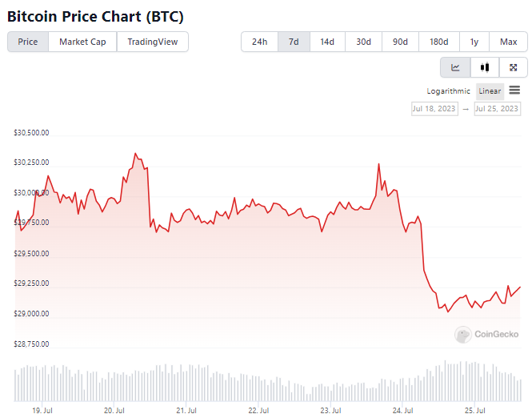This screenshot has width=532, height=418.
Task: Open the Market Cap tab
Action: (82, 42)
